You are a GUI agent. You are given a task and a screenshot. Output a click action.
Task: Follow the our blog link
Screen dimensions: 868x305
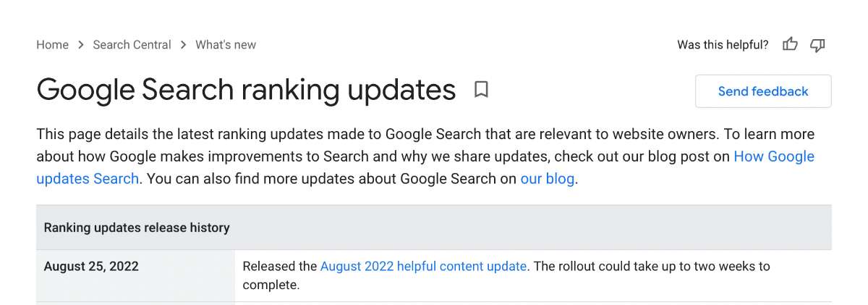point(548,178)
